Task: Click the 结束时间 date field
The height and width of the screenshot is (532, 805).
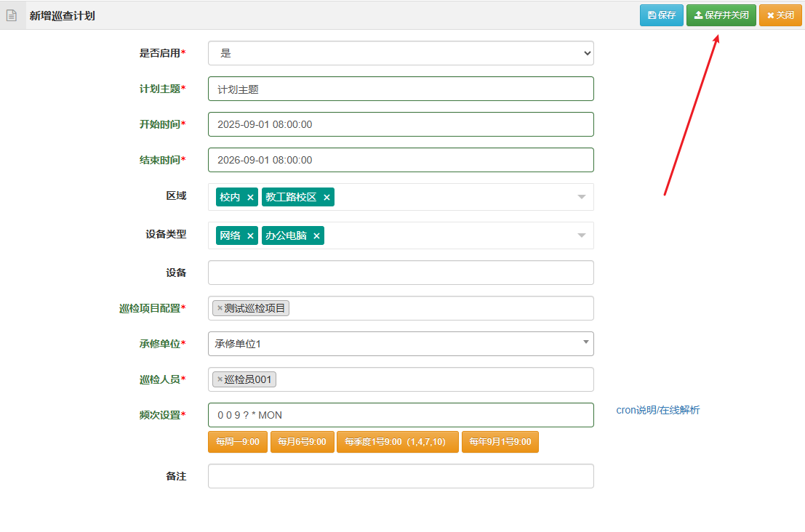Action: (401, 160)
